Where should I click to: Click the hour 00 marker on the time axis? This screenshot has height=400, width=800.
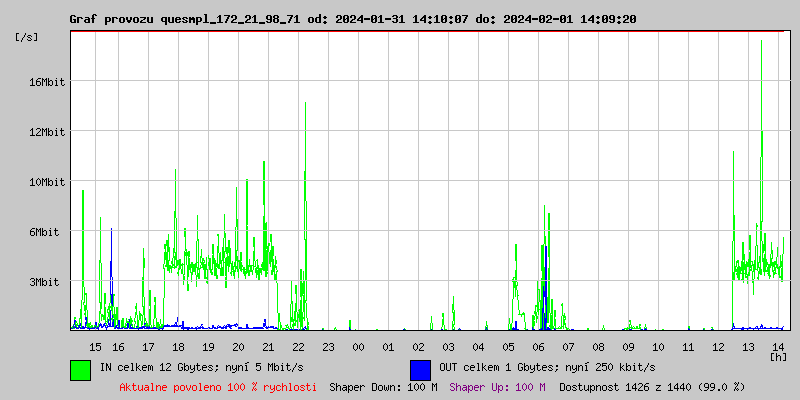359,346
